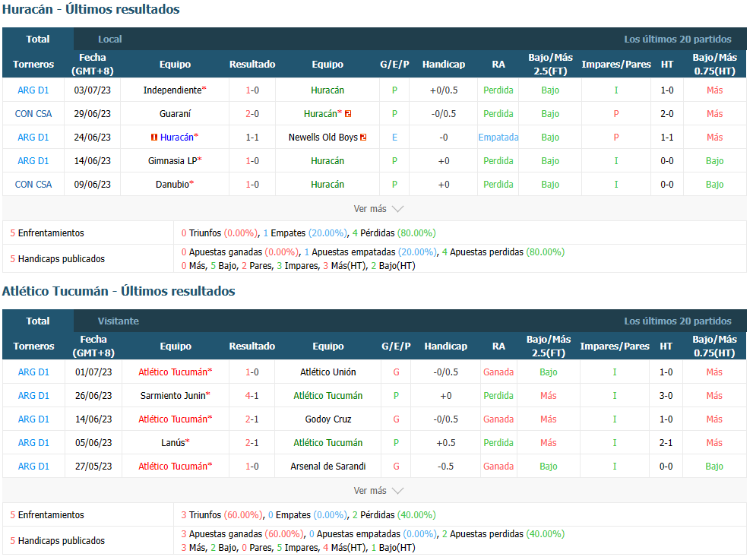This screenshot has height=560, width=753.
Task: Click the 1-1 Resultado score for Huracán vs Newells
Action: pos(252,138)
